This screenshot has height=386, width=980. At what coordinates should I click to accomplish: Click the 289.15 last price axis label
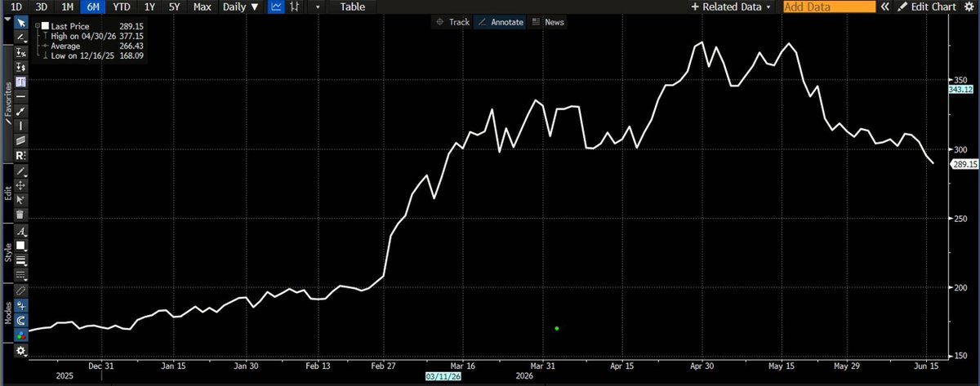pyautogui.click(x=963, y=164)
